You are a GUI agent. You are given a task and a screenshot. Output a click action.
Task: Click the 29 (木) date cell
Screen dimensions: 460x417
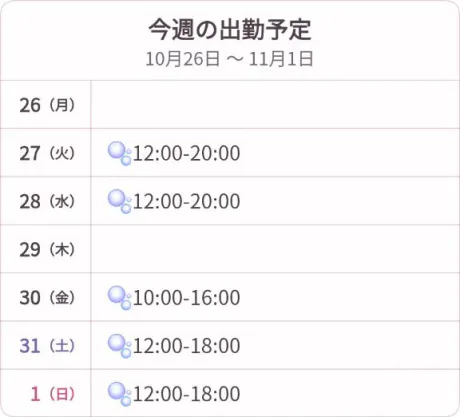click(46, 249)
